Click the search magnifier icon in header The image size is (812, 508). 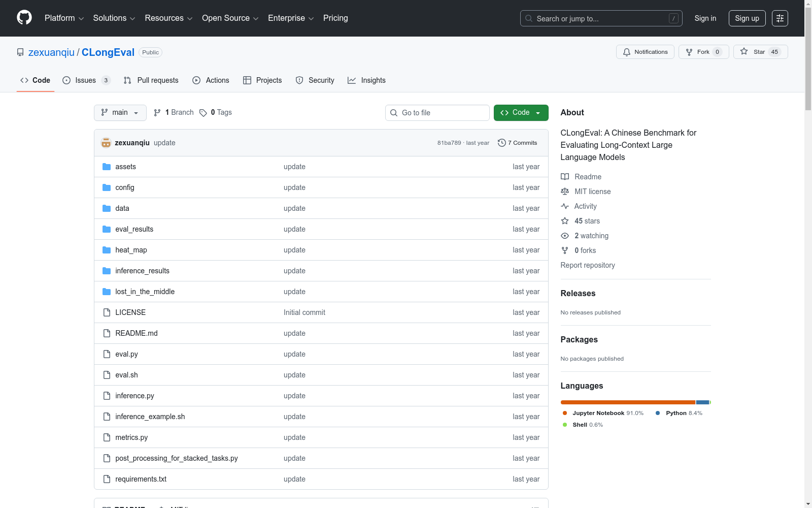tap(529, 18)
